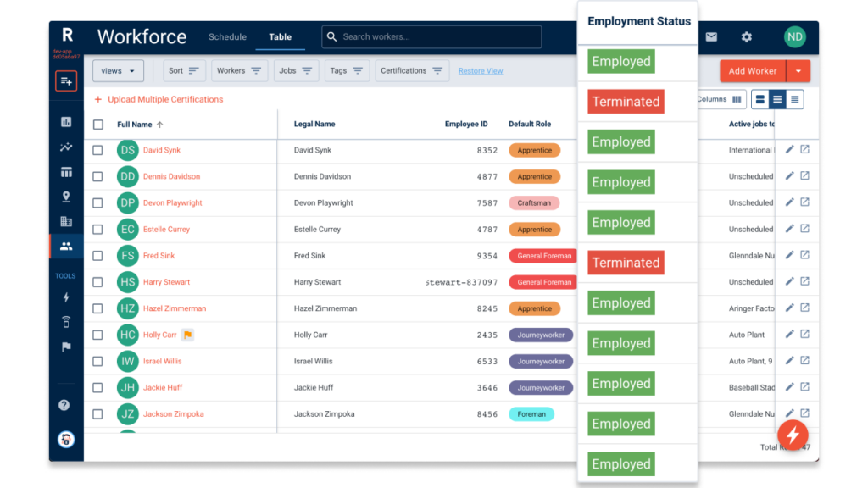The width and height of the screenshot is (868, 488).
Task: Toggle the select-all checkbox in header row
Action: click(x=98, y=125)
